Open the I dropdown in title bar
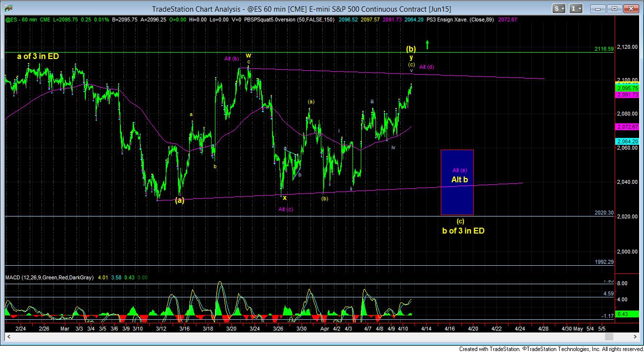 pos(576,8)
